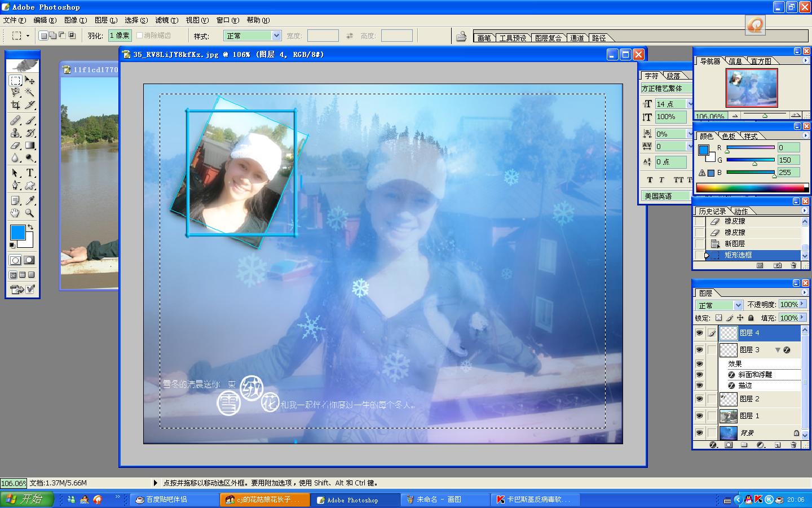Select the Zoom tool
Viewport: 812px width, 508px height.
[30, 213]
